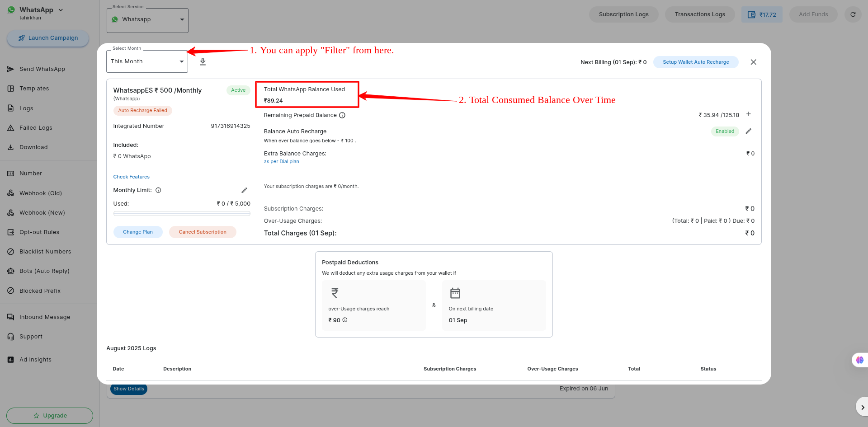Click the Active status badge
The height and width of the screenshot is (427, 868).
click(238, 90)
